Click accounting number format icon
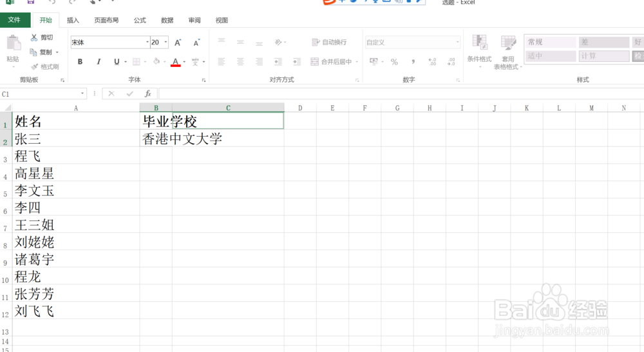The image size is (644, 352). (x=374, y=62)
